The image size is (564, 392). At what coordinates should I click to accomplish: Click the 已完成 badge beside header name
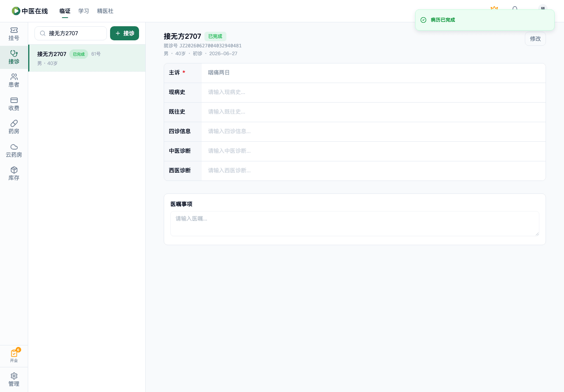click(x=215, y=36)
